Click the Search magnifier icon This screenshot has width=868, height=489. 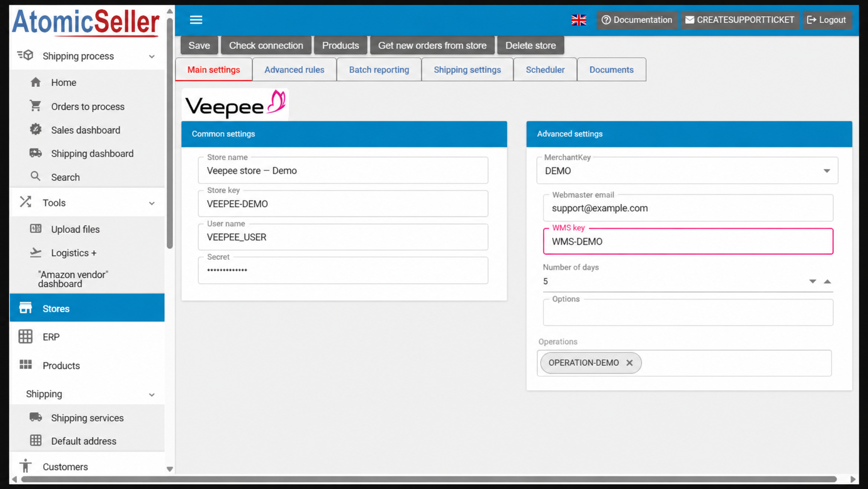tap(35, 177)
